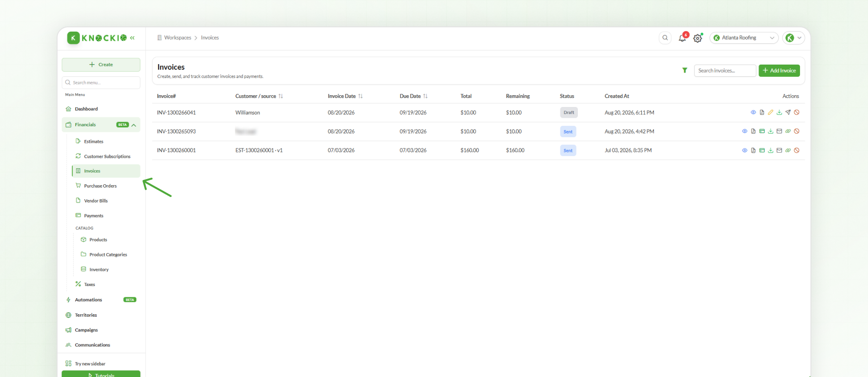The image size is (868, 377).
Task: Click customer name Williamson
Action: pyautogui.click(x=248, y=113)
